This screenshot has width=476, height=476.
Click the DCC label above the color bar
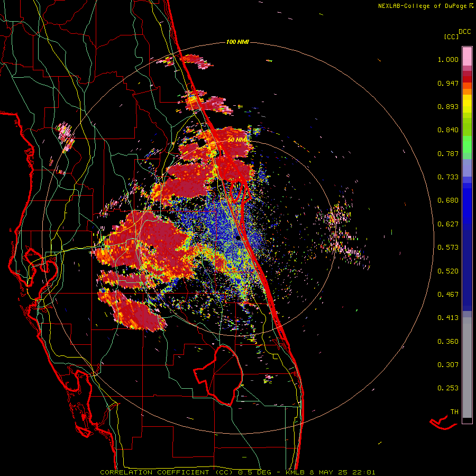click(464, 32)
